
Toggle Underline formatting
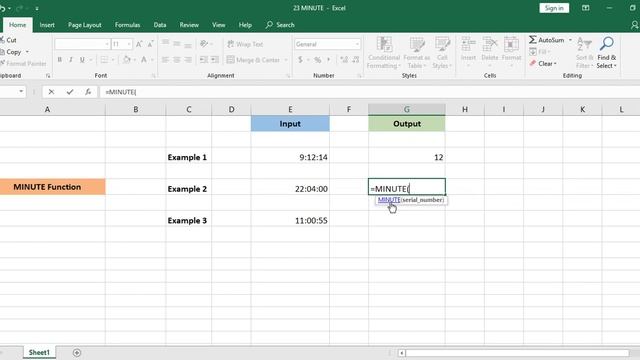[x=82, y=60]
